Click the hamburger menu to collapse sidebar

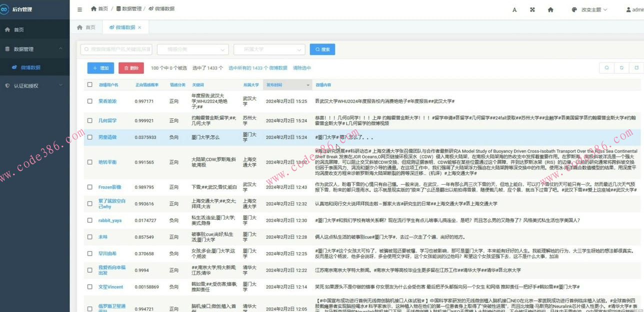click(79, 8)
